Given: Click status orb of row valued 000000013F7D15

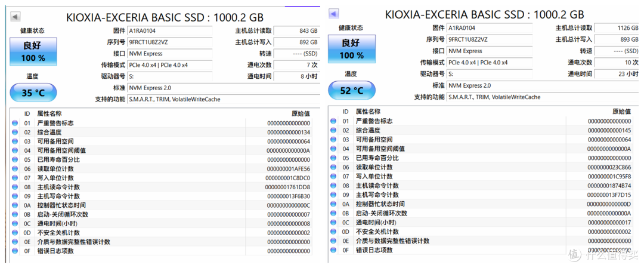Looking at the screenshot, I should click(x=333, y=195).
